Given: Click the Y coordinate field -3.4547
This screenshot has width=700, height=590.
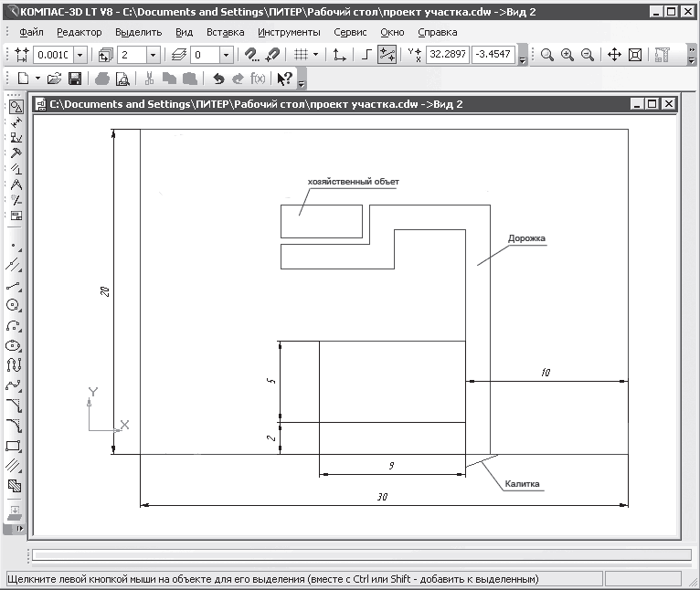Looking at the screenshot, I should [493, 55].
